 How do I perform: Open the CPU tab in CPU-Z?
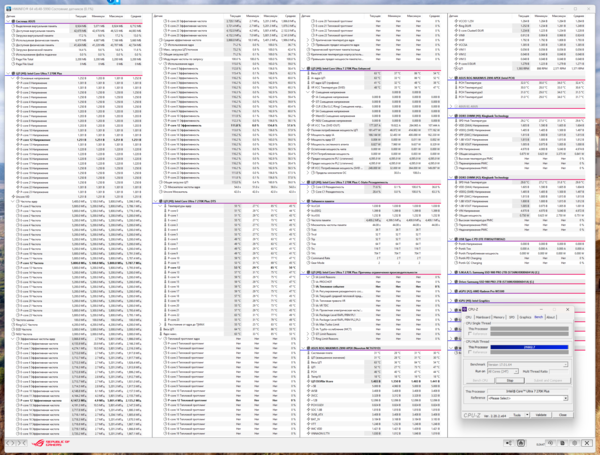coord(468,317)
